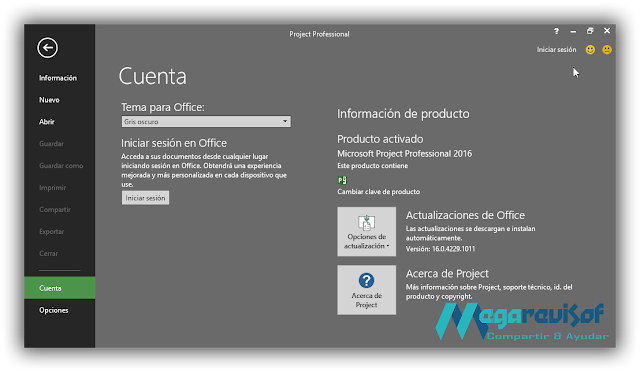Click the Cuenta page heading
640x372 pixels.
point(153,76)
